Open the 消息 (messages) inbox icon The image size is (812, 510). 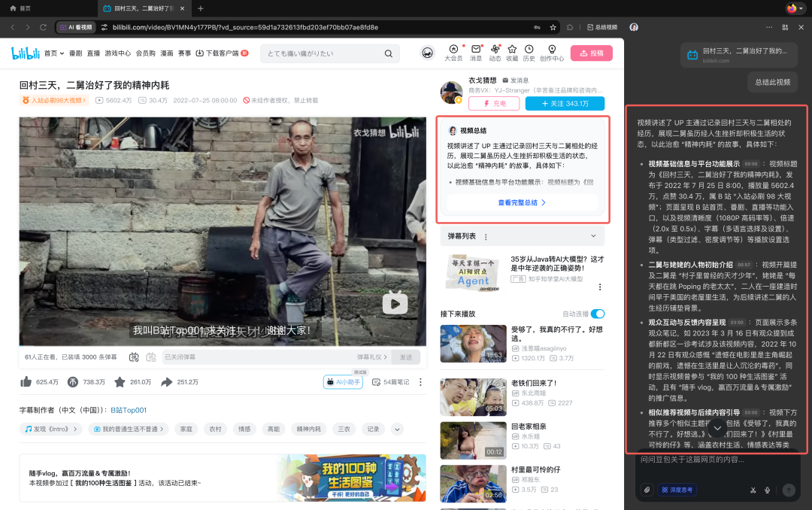(x=476, y=48)
